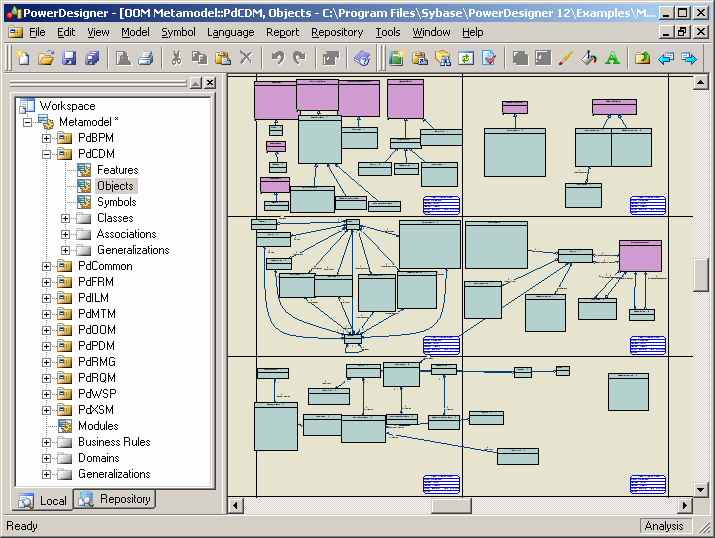Click the Print Preview toolbar icon
The height and width of the screenshot is (538, 715).
coord(124,58)
